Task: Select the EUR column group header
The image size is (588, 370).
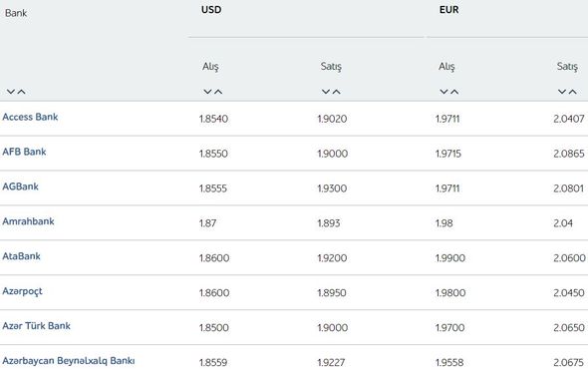Action: point(448,9)
